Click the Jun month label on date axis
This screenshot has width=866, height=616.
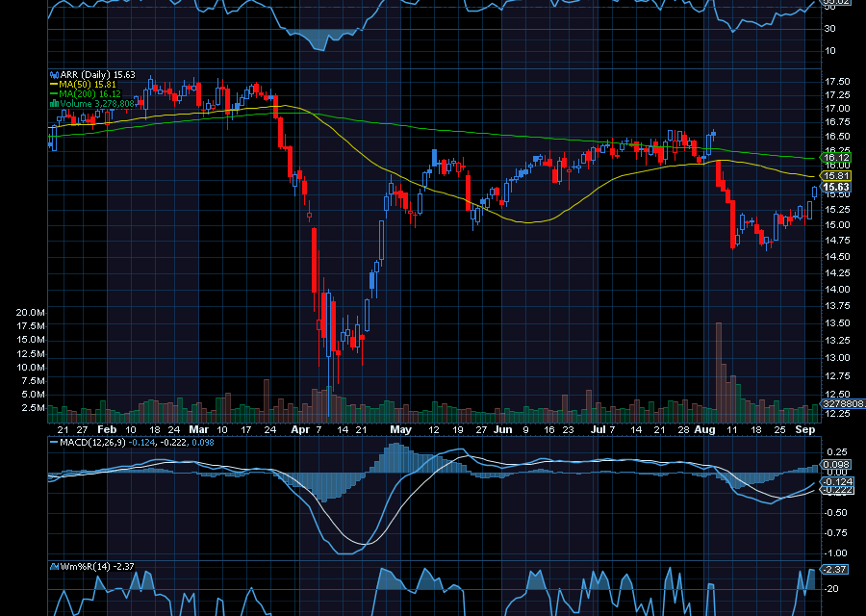502,429
